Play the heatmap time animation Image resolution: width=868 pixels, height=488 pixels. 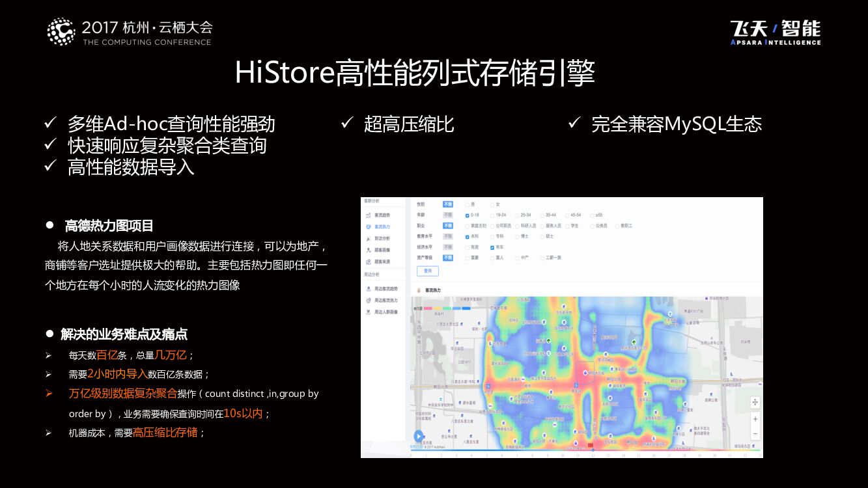pos(419,437)
